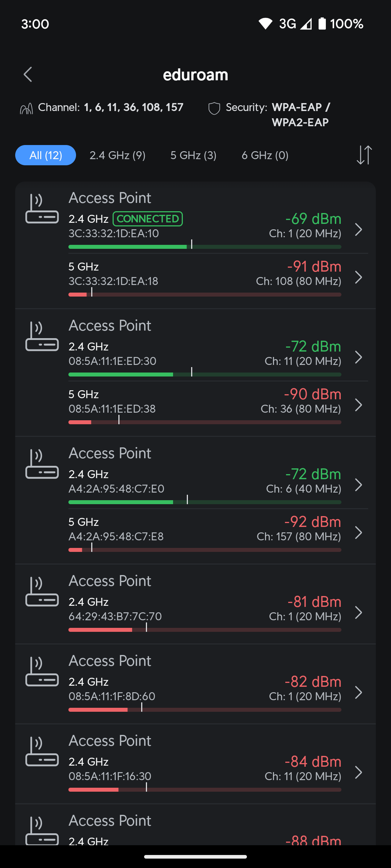Tap router icon of the connected access point

point(42,209)
